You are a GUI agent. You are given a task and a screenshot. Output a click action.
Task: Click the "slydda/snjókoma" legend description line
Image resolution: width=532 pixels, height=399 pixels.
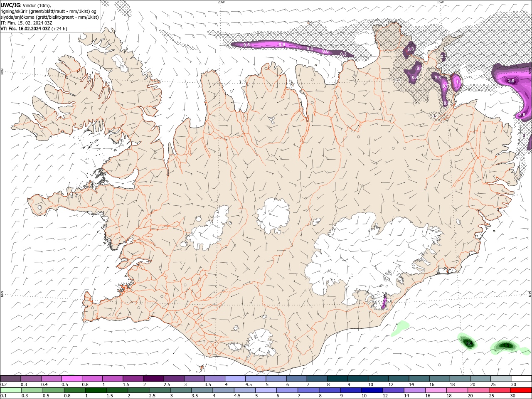49,17
